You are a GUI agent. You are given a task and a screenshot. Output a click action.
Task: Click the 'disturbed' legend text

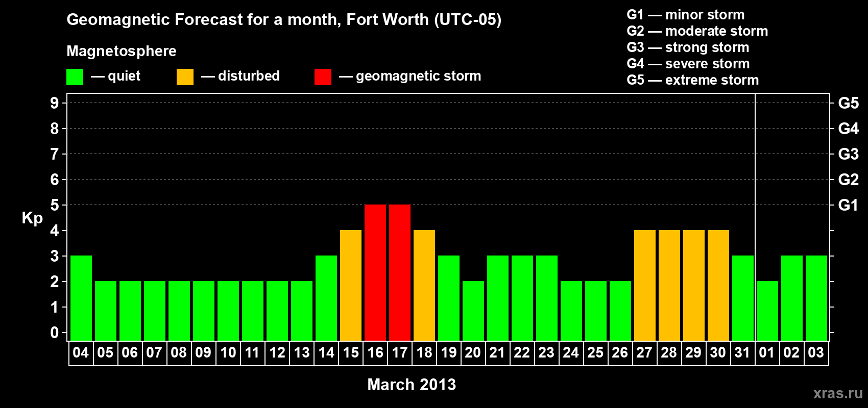pos(249,76)
